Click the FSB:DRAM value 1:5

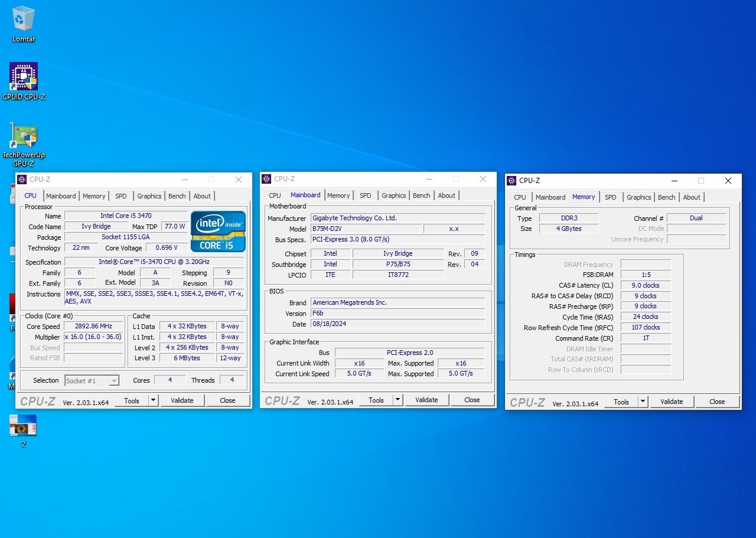point(646,275)
